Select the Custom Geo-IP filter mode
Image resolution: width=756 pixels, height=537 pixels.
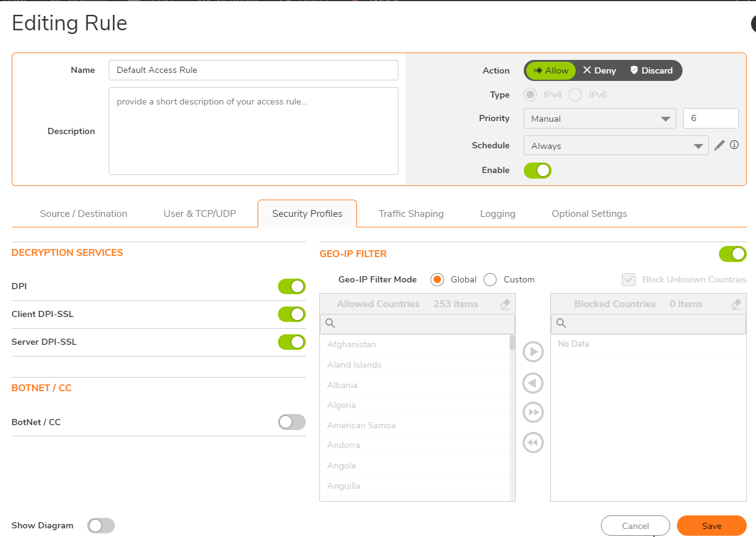(x=490, y=280)
